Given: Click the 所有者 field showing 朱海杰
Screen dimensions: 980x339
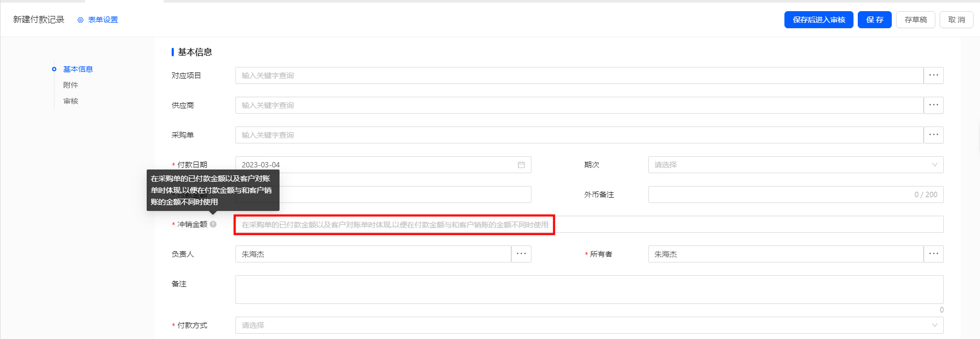Looking at the screenshot, I should 785,254.
